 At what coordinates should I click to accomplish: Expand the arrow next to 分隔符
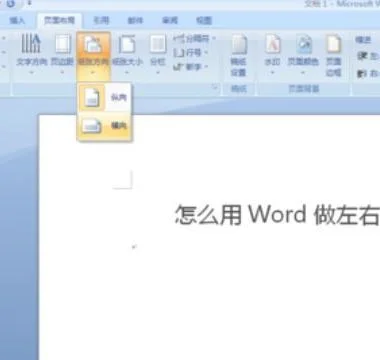pos(213,39)
